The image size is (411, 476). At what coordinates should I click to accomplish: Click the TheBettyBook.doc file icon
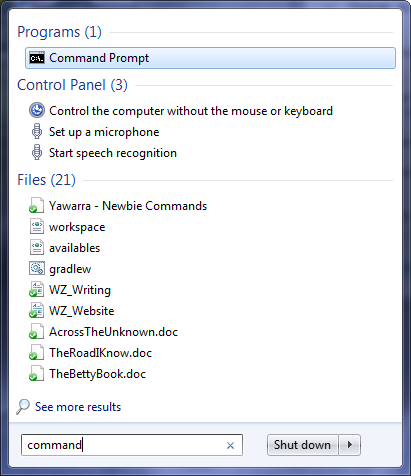[37, 373]
